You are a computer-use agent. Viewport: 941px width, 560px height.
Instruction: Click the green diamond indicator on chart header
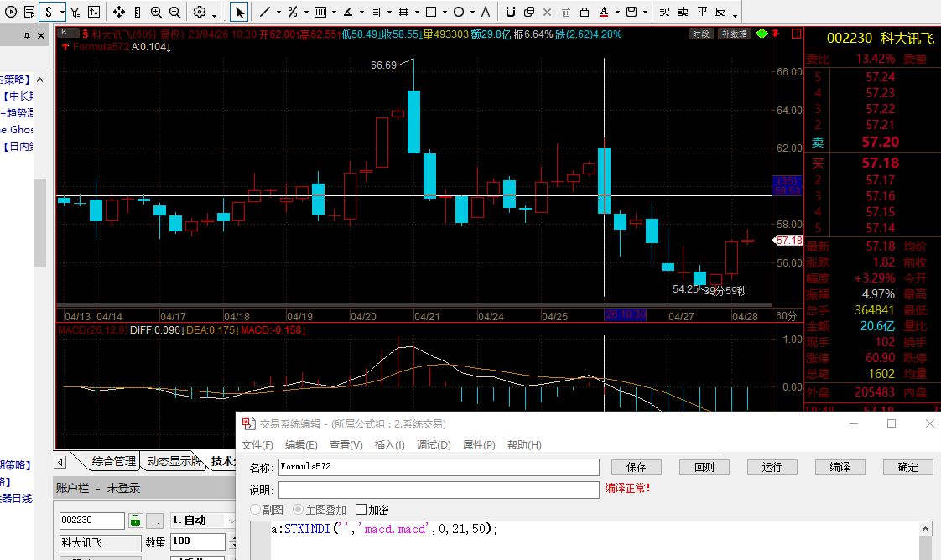coord(762,34)
